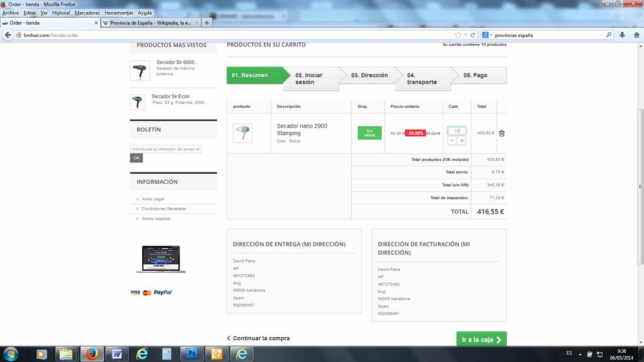
Task: Open a new tab with the plus button
Action: click(207, 23)
